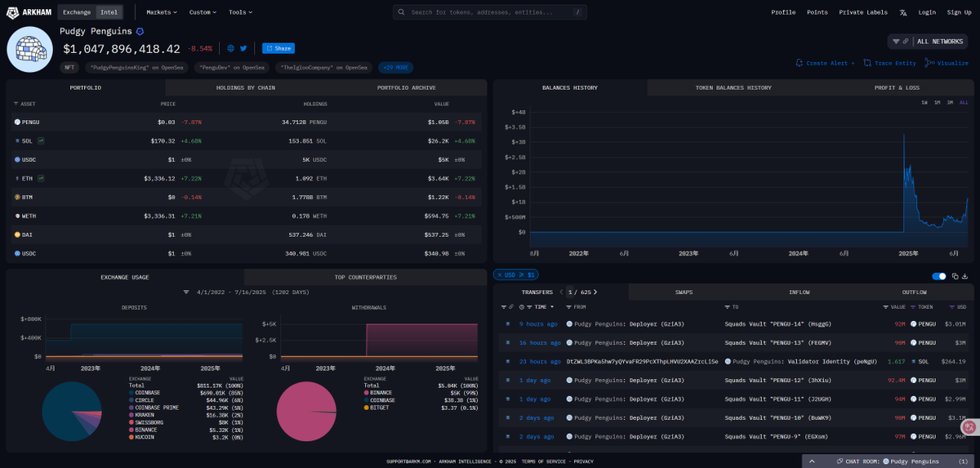The width and height of the screenshot is (980, 468).
Task: Toggle the switch above the transfers table
Action: (x=939, y=277)
